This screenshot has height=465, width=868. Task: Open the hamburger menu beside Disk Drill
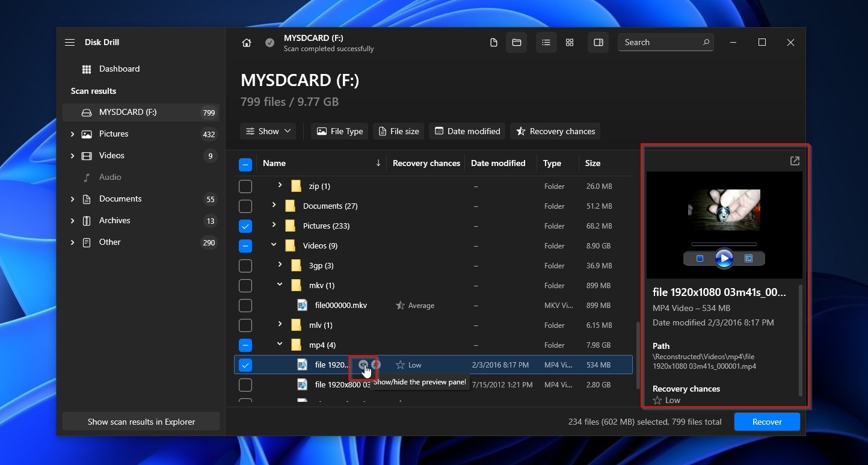click(70, 42)
